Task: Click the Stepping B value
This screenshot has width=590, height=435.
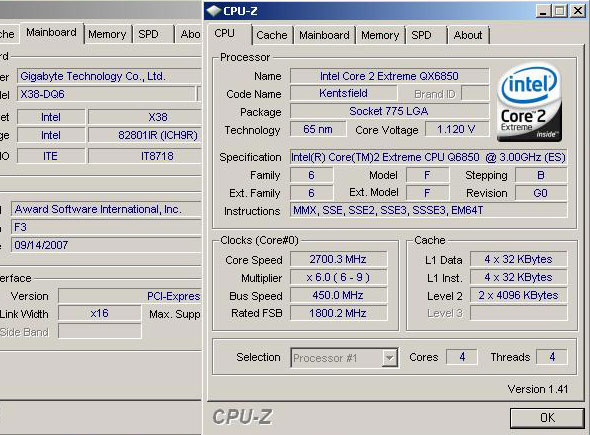Action: [541, 175]
